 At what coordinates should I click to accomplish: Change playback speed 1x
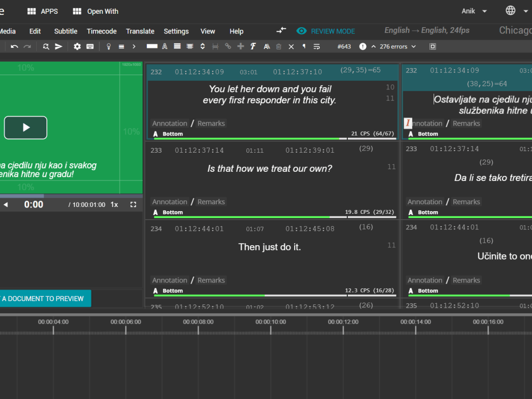click(x=114, y=205)
